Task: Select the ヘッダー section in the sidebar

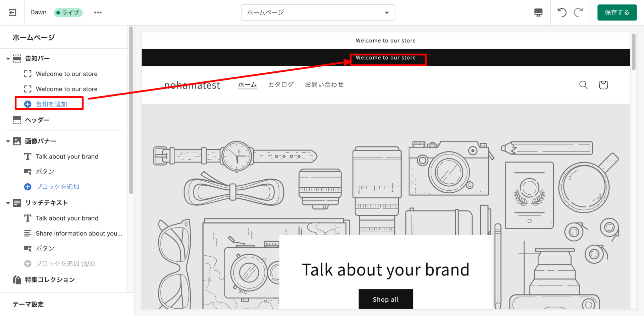Action: coord(37,120)
